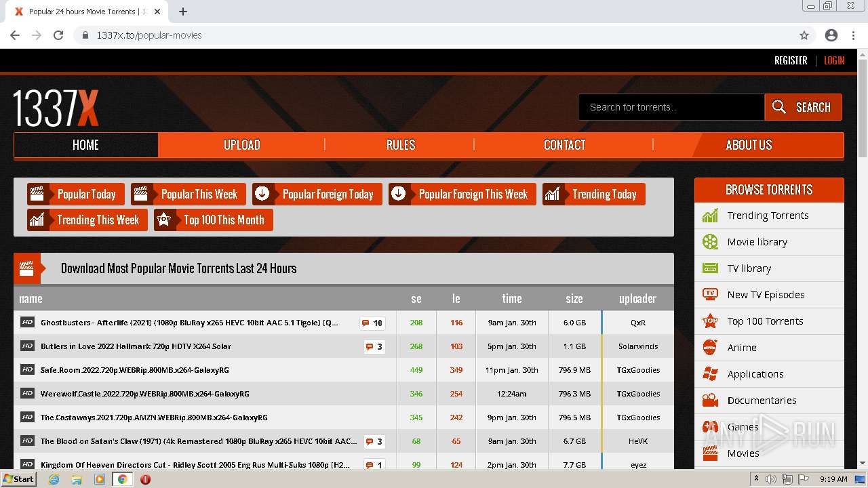Reload the page with browser refresh icon
The width and height of the screenshot is (868, 488).
point(58,35)
